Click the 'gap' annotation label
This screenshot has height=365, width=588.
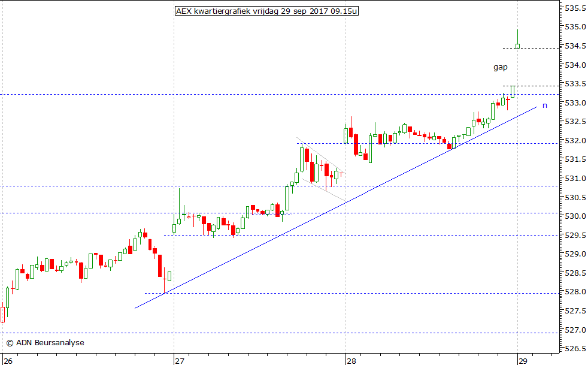point(500,68)
